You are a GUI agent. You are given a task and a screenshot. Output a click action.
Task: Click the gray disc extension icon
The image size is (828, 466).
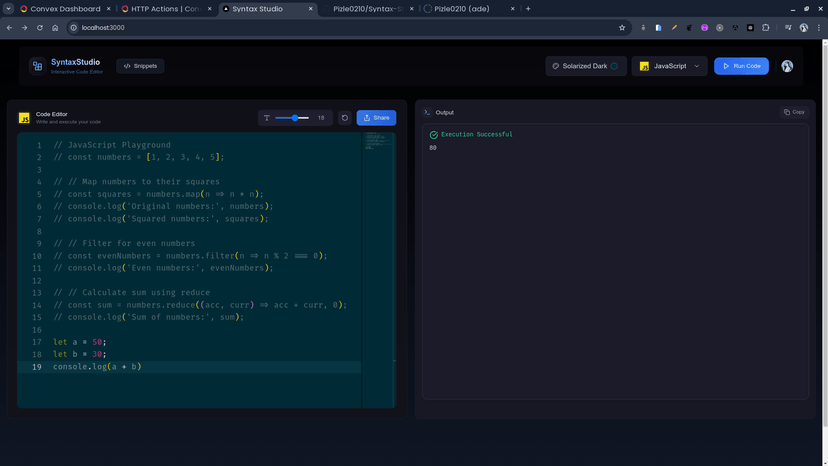720,27
